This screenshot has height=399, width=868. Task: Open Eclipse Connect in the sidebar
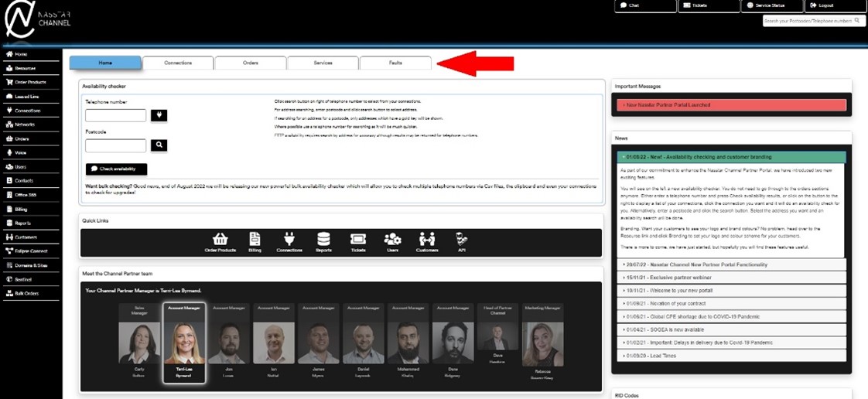[x=30, y=251]
